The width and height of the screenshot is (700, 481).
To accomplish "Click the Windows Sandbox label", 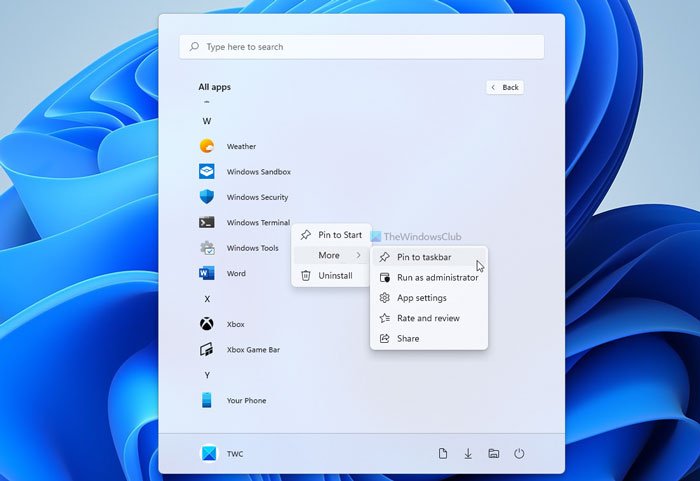I will (258, 171).
